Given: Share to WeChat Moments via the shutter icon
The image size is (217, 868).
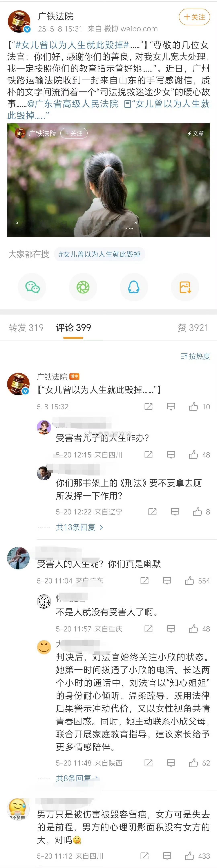Looking at the screenshot, I should [83, 288].
